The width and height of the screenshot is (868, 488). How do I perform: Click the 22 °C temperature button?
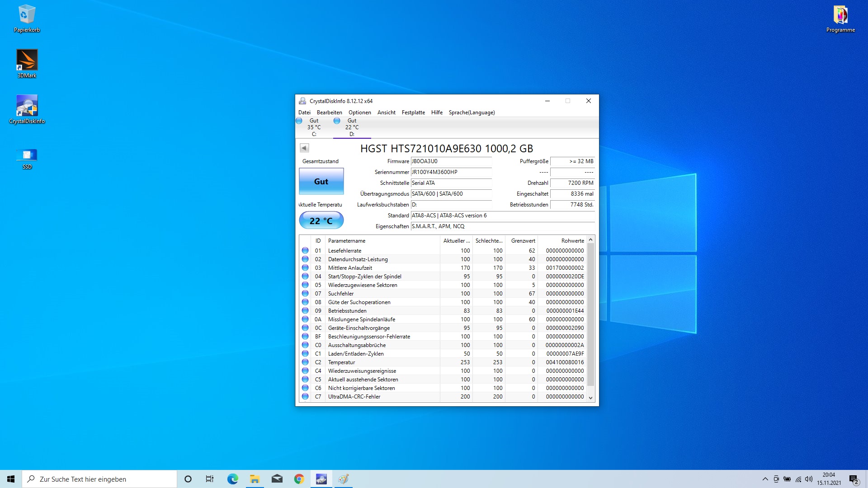coord(321,221)
